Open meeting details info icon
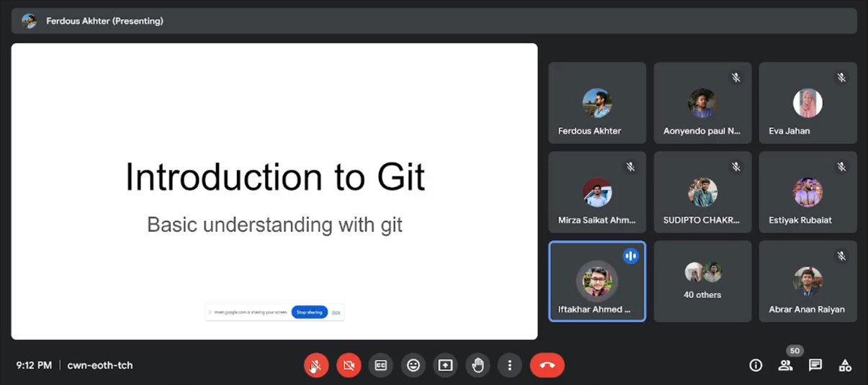This screenshot has height=385, width=868. 756,366
